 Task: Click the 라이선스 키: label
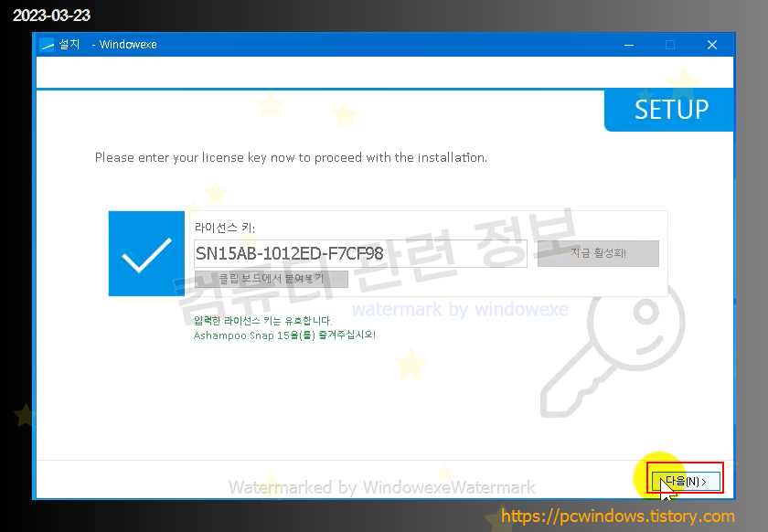(225, 228)
